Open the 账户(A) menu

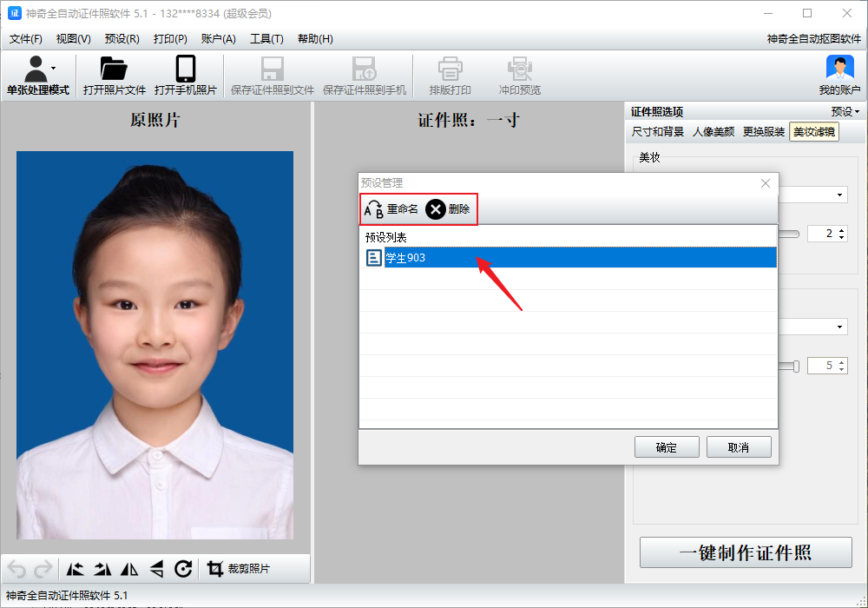219,39
